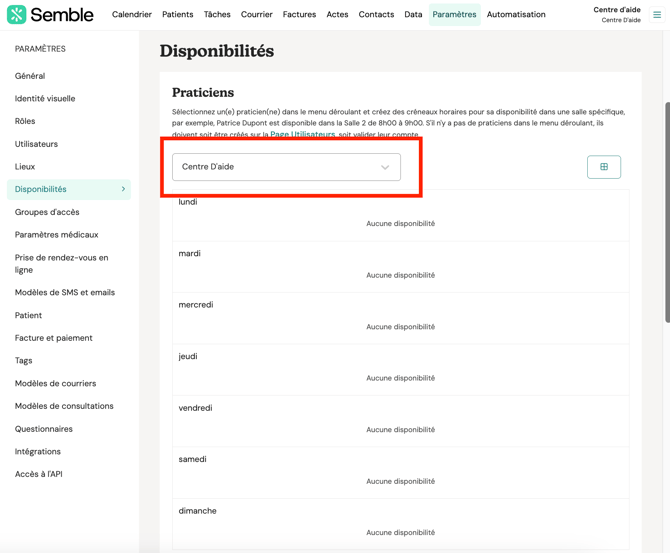
Task: Click the grid view icon button
Action: 604,167
